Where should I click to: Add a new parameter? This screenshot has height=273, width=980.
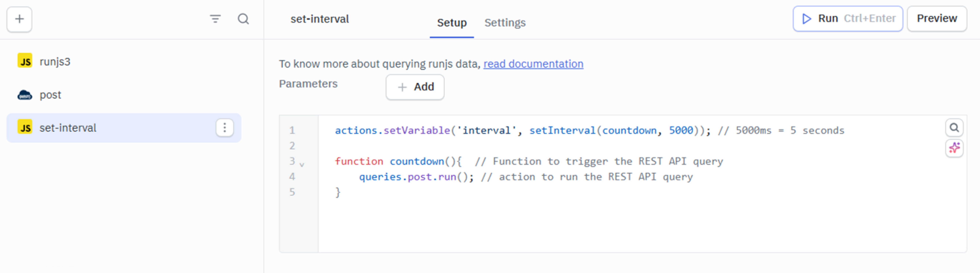pyautogui.click(x=415, y=87)
